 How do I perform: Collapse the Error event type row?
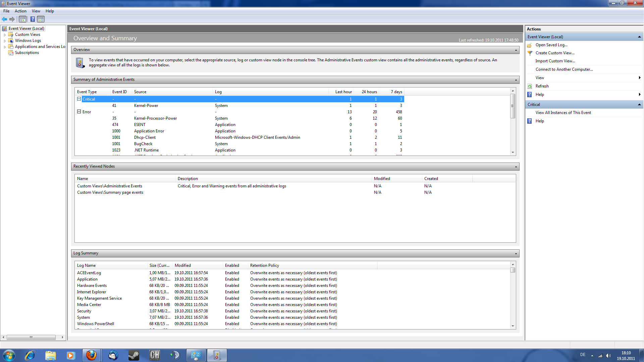(79, 112)
